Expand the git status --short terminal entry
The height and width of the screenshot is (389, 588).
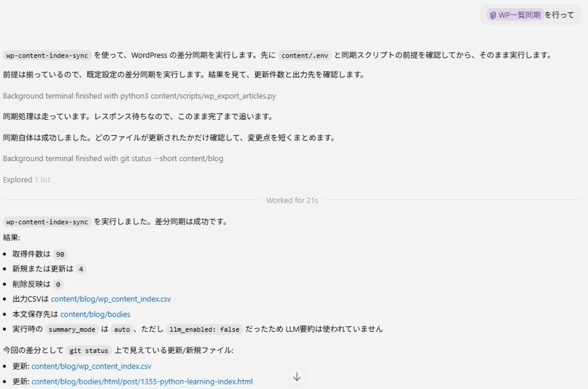(x=113, y=158)
